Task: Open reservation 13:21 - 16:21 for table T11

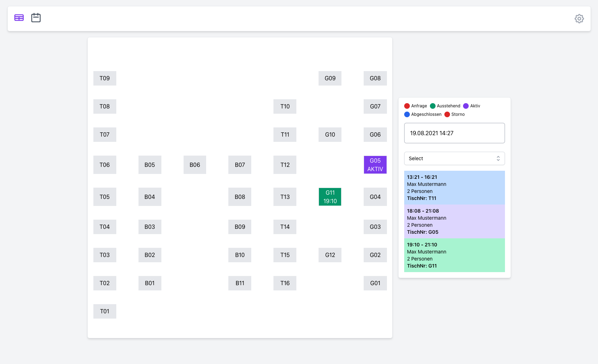Action: 454,188
